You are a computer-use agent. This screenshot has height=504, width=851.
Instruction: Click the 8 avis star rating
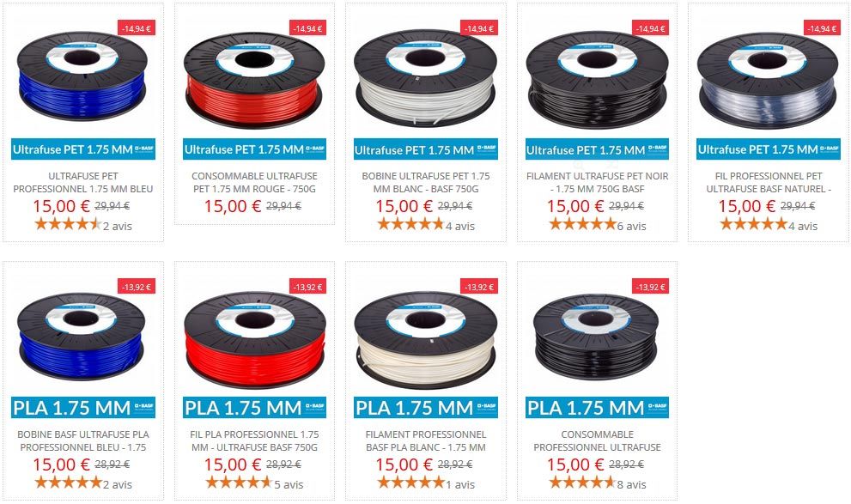tap(597, 483)
